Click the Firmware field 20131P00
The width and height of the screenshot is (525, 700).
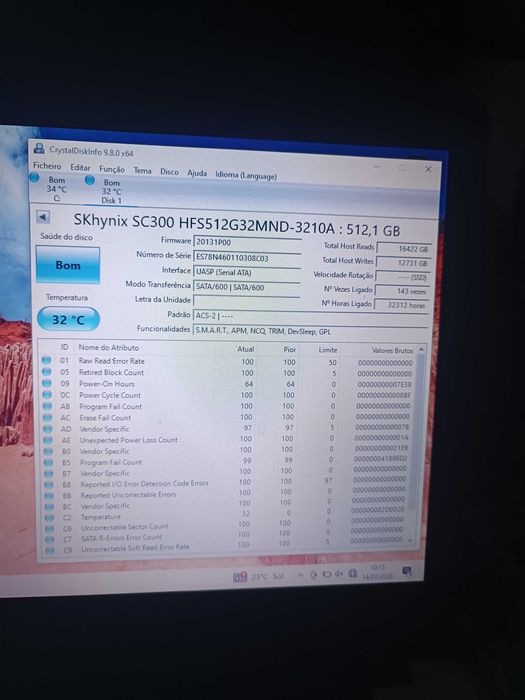[247, 242]
